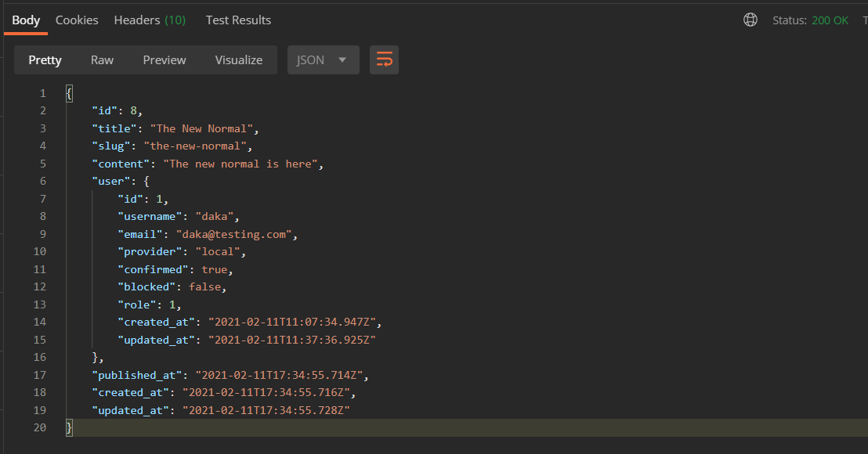Click the 200 OK status text
Image resolution: width=868 pixels, height=454 pixels.
point(830,20)
